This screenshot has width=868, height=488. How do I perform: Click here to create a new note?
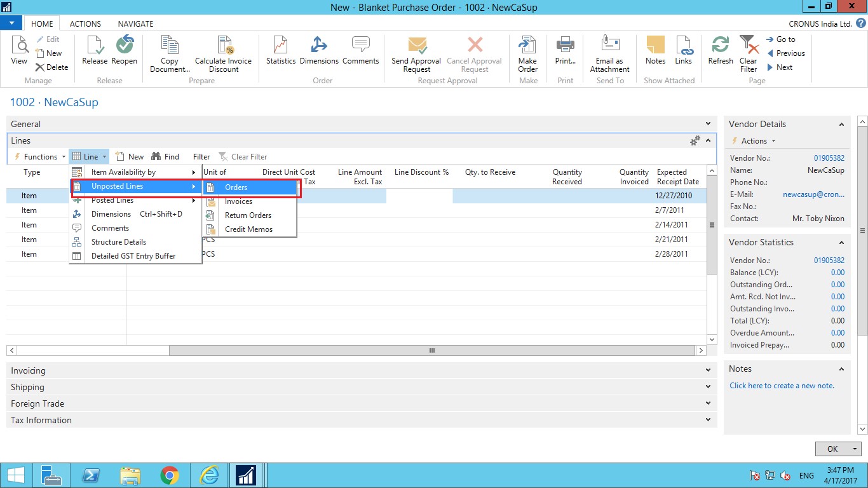782,386
